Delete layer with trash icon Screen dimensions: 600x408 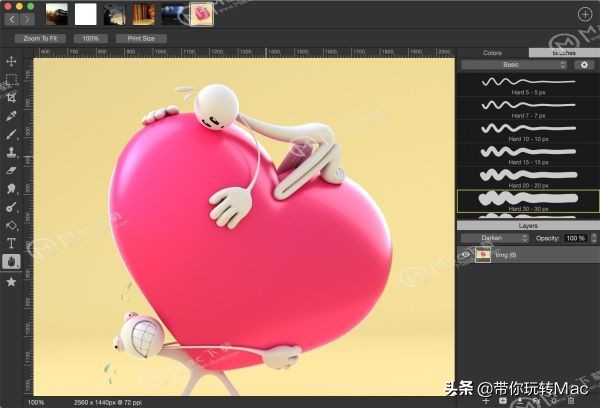coord(571,401)
